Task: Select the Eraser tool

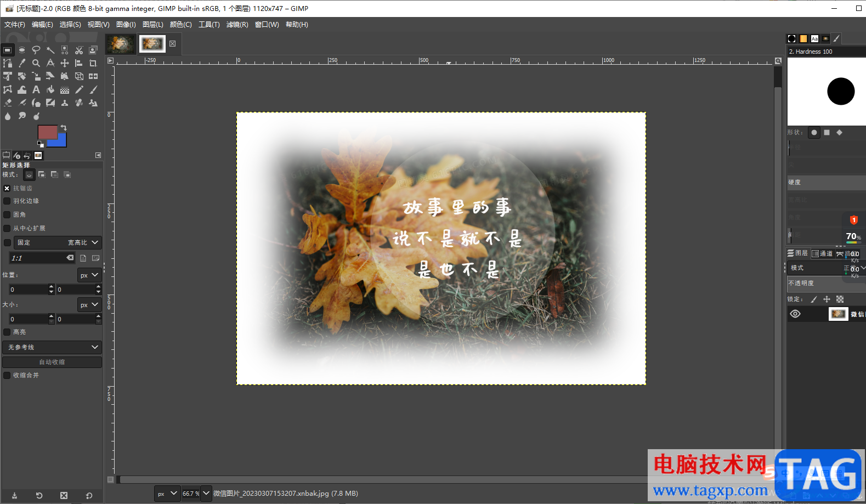Action: point(8,103)
